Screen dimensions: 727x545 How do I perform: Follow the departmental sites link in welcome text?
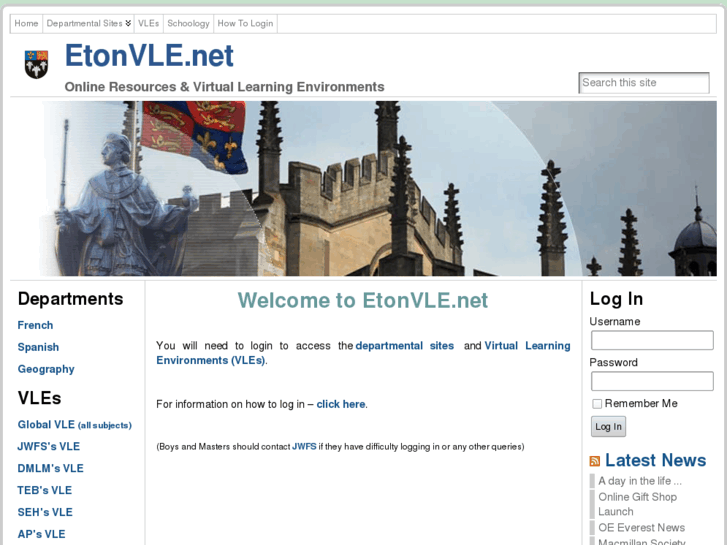[404, 346]
